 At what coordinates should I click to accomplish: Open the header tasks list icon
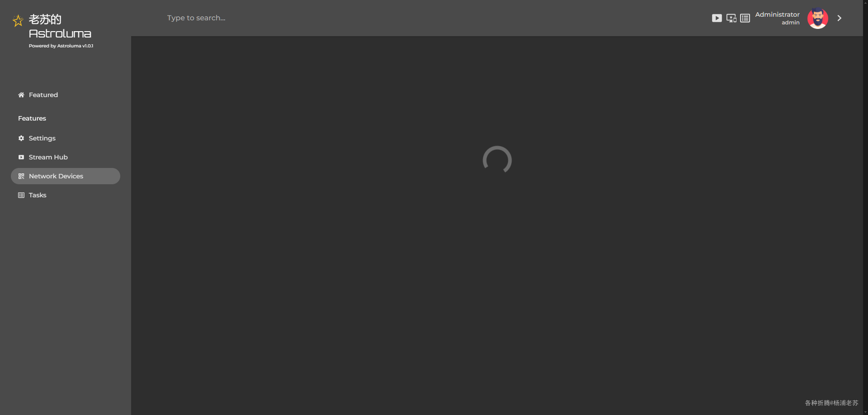point(745,18)
